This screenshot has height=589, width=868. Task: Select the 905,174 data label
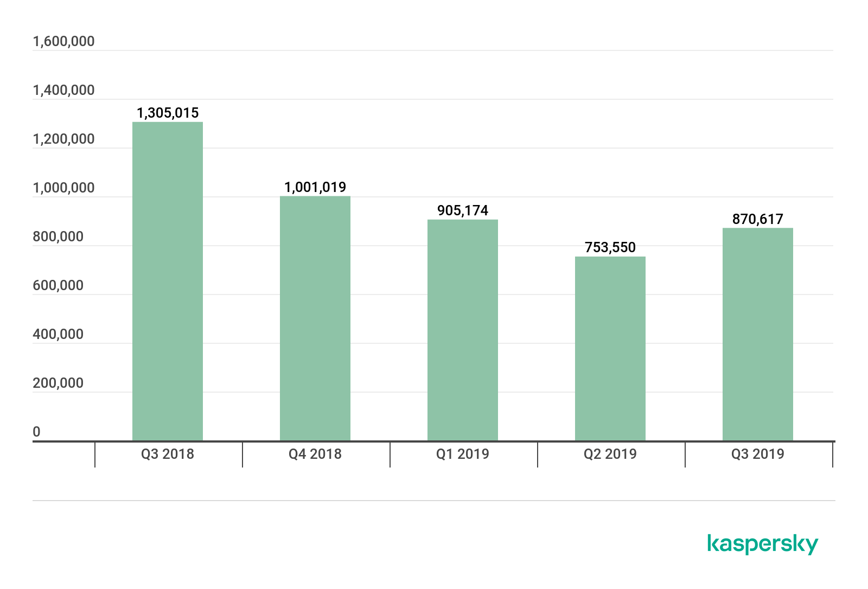pyautogui.click(x=463, y=210)
